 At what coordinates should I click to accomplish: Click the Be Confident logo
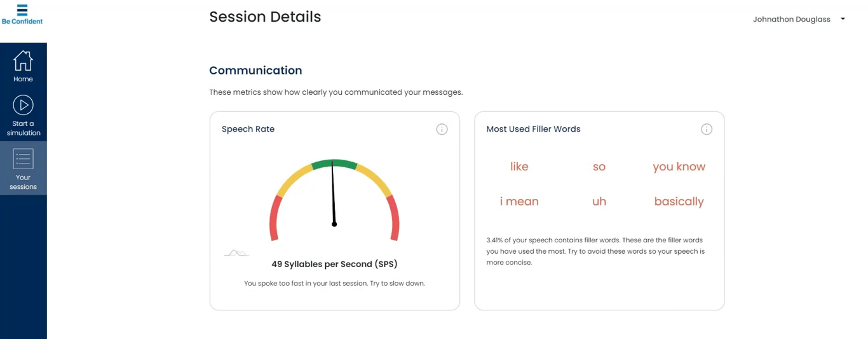coord(22,14)
